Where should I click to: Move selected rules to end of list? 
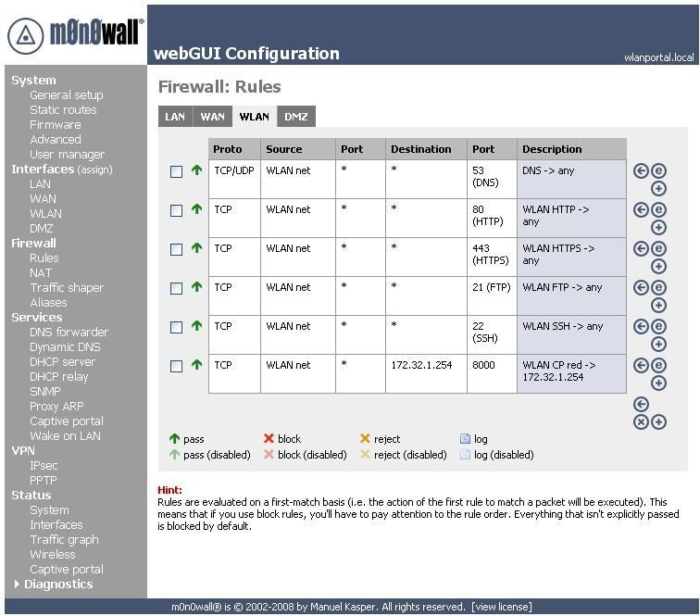pos(641,404)
